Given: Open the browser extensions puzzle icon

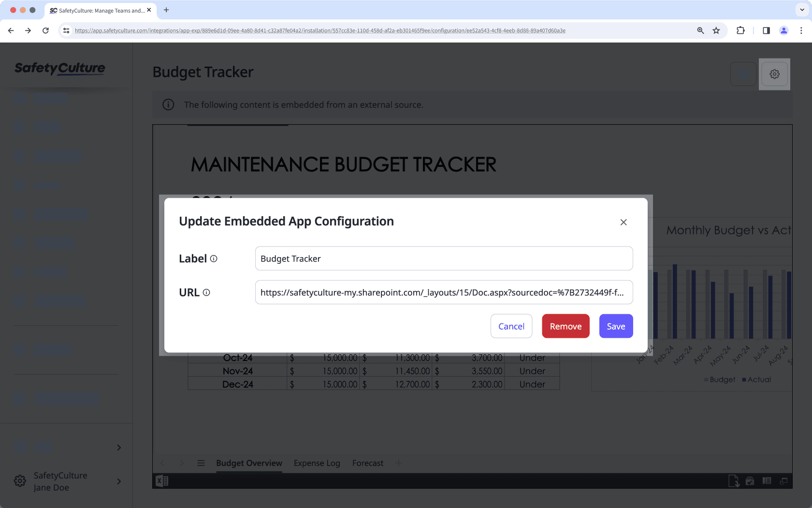Looking at the screenshot, I should point(740,30).
